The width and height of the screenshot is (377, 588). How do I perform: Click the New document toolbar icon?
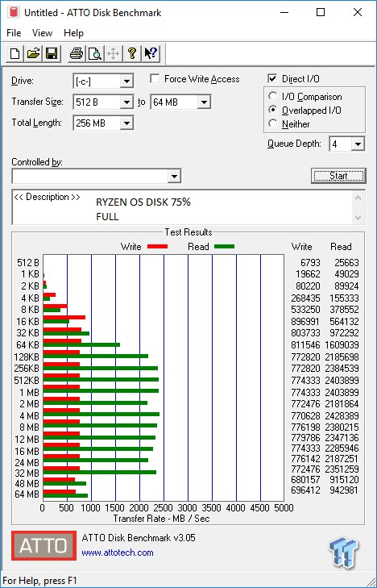[15, 53]
